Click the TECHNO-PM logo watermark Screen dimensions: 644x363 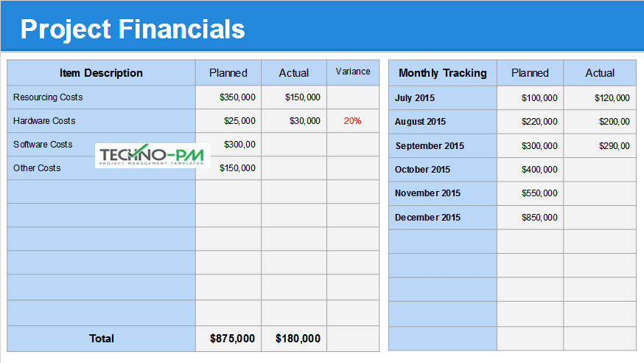153,155
